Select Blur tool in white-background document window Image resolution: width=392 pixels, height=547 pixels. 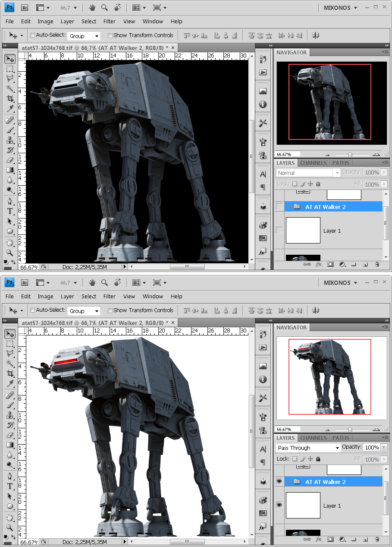[10, 455]
